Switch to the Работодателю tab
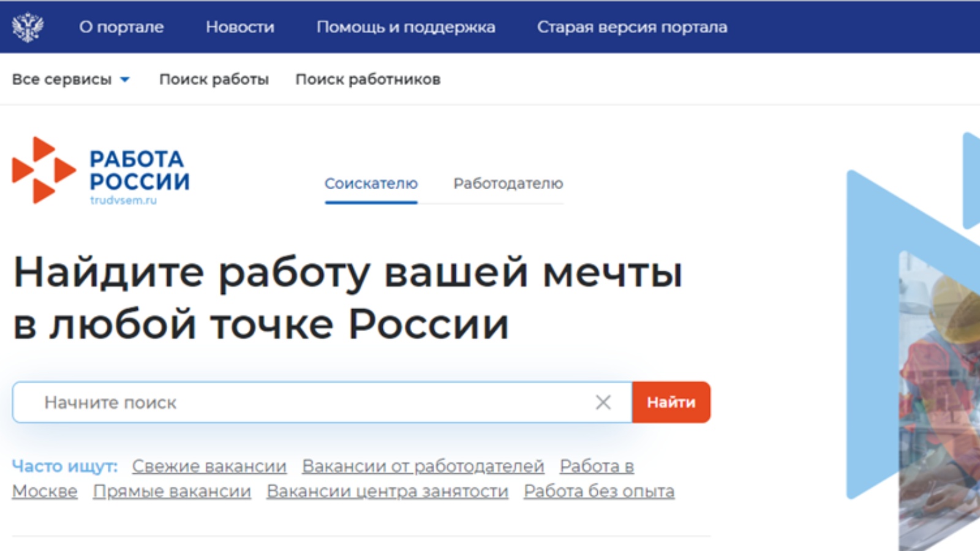980x551 pixels. [x=508, y=184]
